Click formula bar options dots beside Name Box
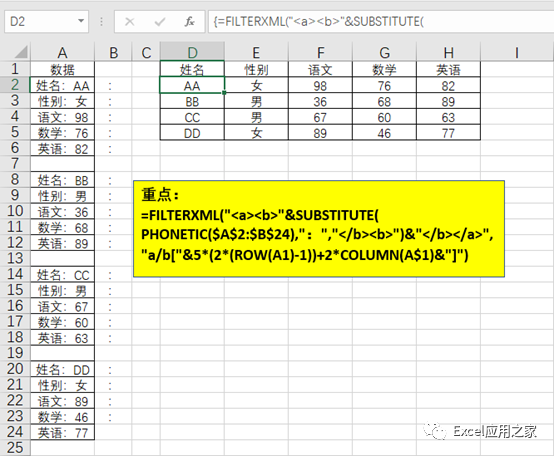 [x=101, y=22]
